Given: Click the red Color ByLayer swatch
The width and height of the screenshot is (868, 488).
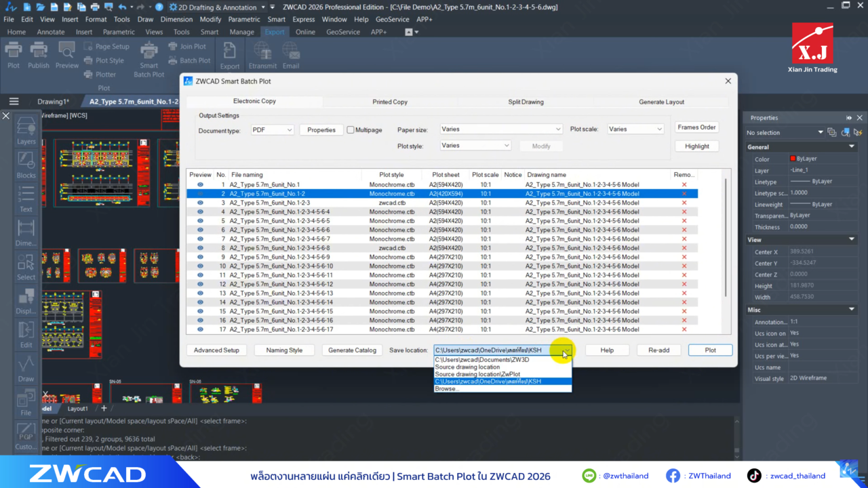Looking at the screenshot, I should pos(793,159).
